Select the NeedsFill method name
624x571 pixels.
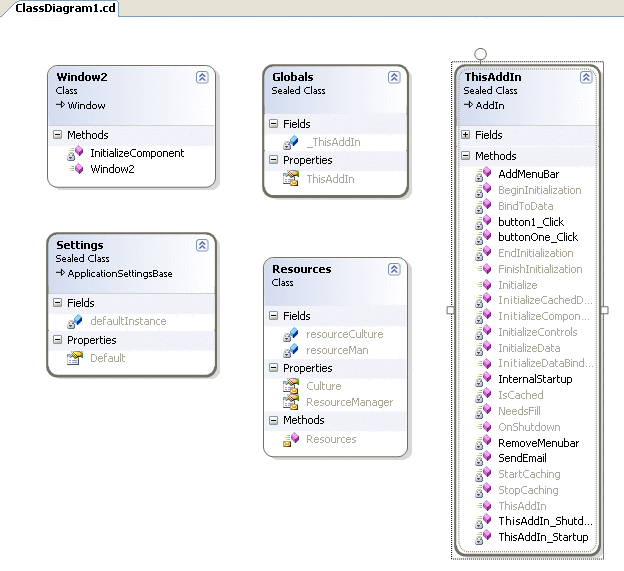pos(519,411)
